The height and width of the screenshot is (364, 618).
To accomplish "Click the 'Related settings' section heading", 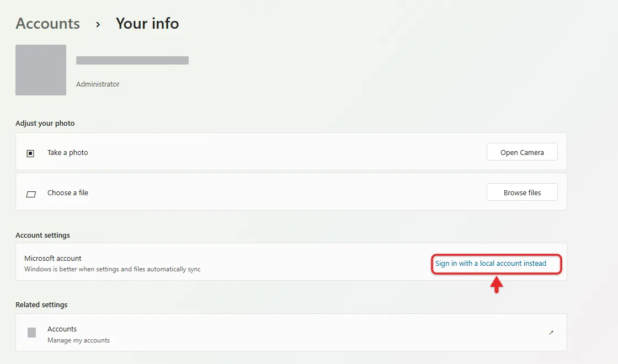I will coord(41,304).
